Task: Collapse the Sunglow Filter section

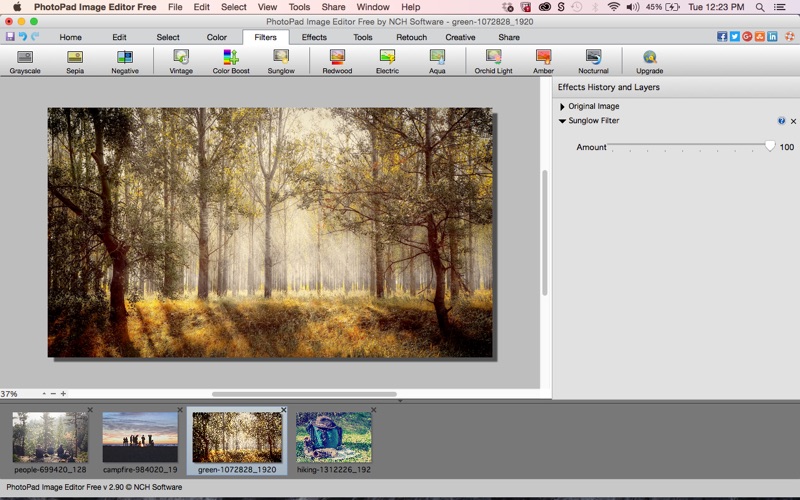Action: click(x=563, y=121)
